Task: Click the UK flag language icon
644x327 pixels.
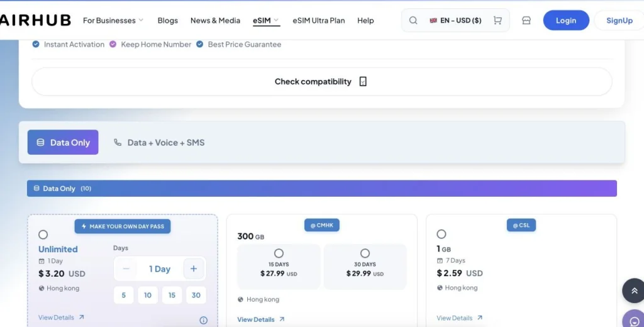Action: [x=433, y=20]
